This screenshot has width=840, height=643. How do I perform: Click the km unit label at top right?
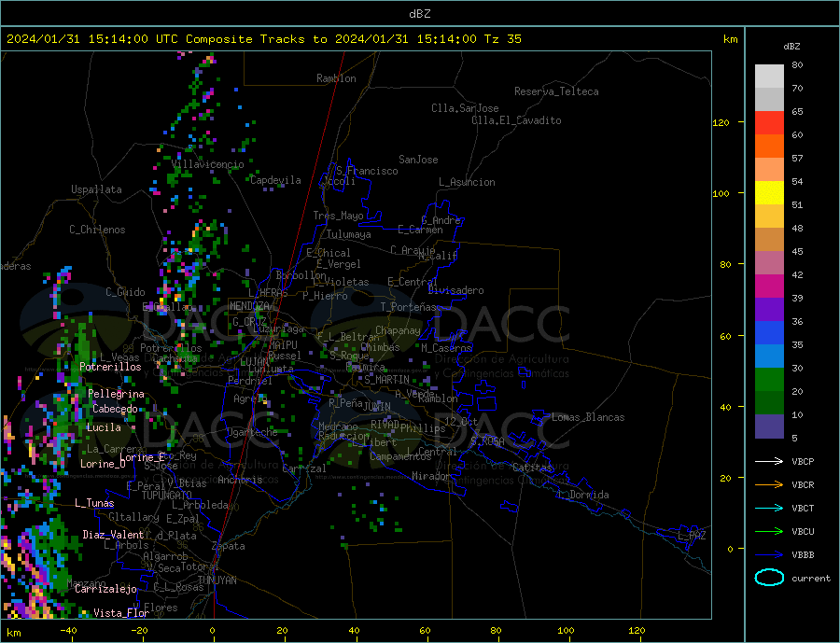click(x=730, y=39)
